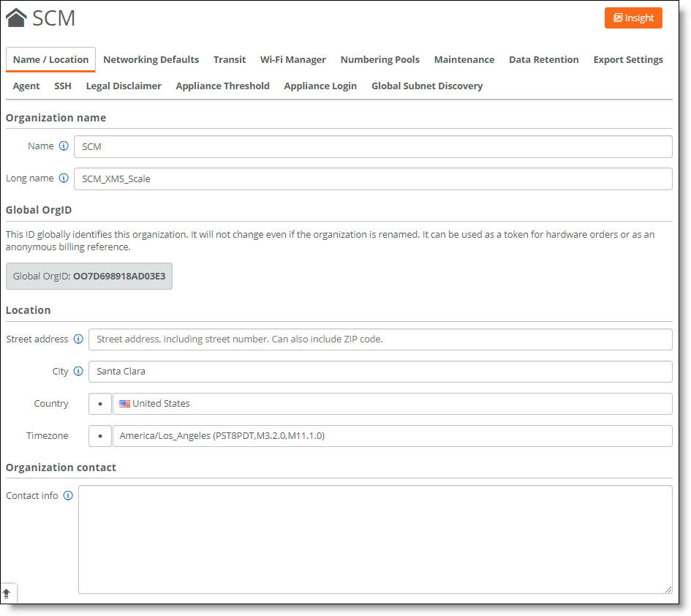691x616 pixels.
Task: Open the Maintenance tab
Action: 464,59
